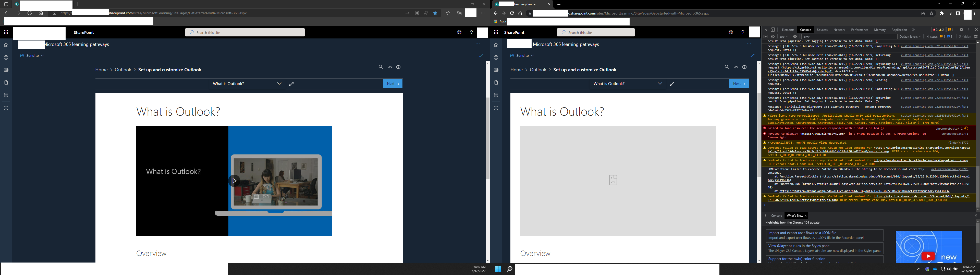Switch to the Network tab in DevTools
Image resolution: width=980 pixels, height=275 pixels.
(x=839, y=30)
